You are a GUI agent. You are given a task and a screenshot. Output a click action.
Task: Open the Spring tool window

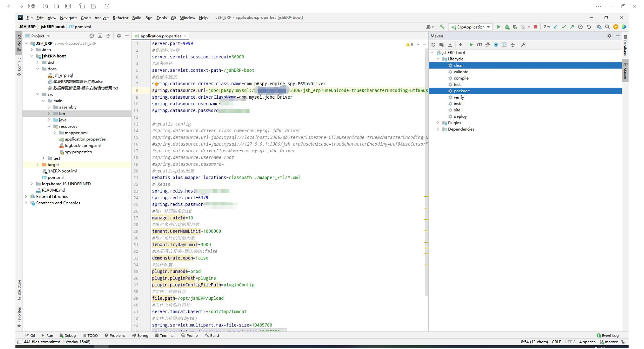(x=140, y=335)
